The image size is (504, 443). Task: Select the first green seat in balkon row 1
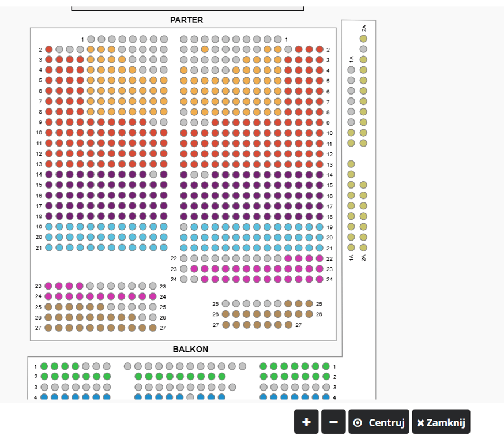(x=44, y=366)
